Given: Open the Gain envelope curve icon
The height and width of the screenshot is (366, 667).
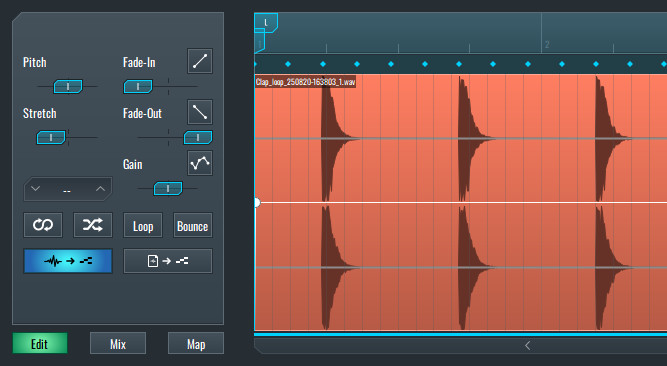Looking at the screenshot, I should coord(200,163).
